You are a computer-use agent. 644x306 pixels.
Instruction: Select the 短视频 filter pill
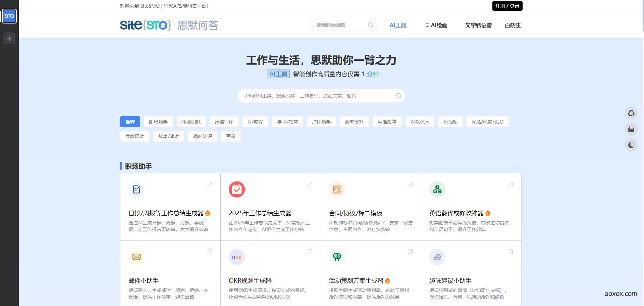click(450, 122)
